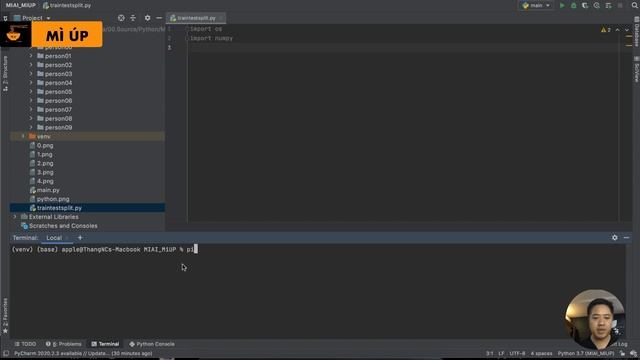Select python.png in project tree
Image resolution: width=640 pixels, height=360 pixels.
53,200
